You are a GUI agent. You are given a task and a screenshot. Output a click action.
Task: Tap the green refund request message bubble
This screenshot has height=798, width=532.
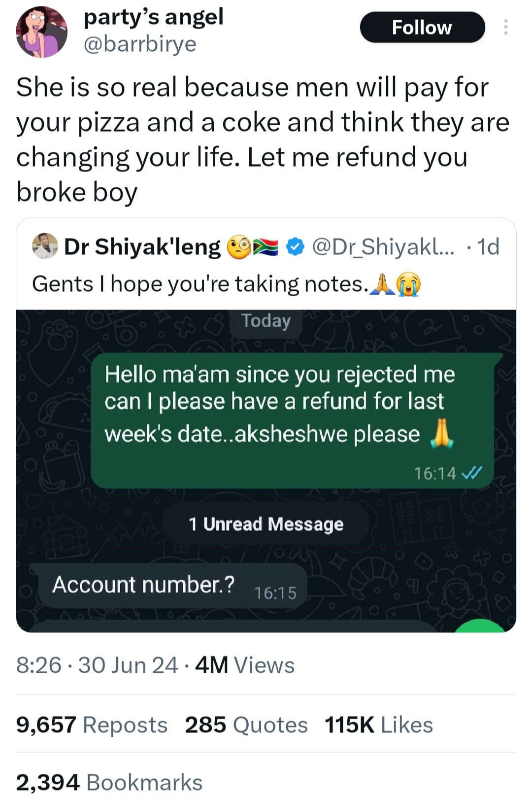pos(293,420)
